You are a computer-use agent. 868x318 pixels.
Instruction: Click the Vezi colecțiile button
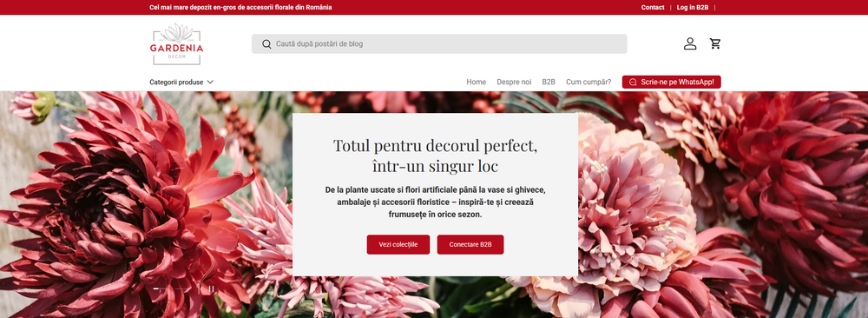pyautogui.click(x=398, y=244)
